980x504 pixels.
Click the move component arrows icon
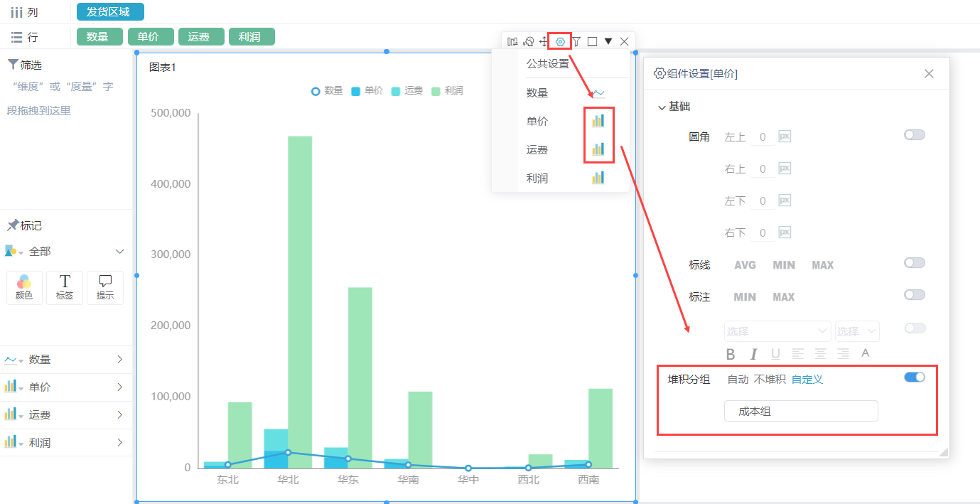(x=544, y=41)
